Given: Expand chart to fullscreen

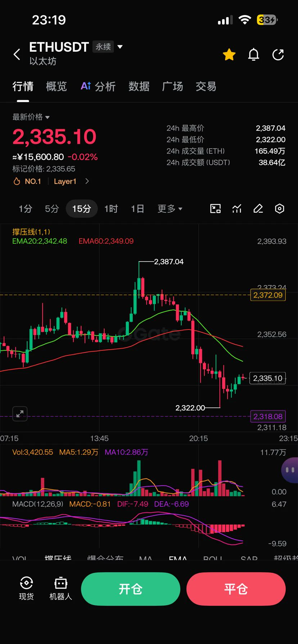Looking at the screenshot, I should pyautogui.click(x=20, y=414).
